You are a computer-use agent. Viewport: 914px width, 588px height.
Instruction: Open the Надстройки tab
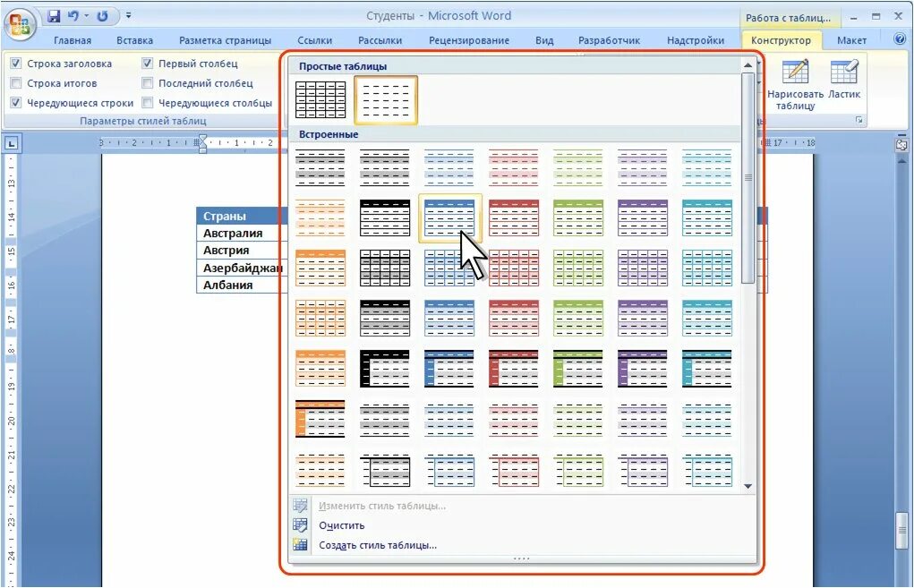tap(696, 40)
